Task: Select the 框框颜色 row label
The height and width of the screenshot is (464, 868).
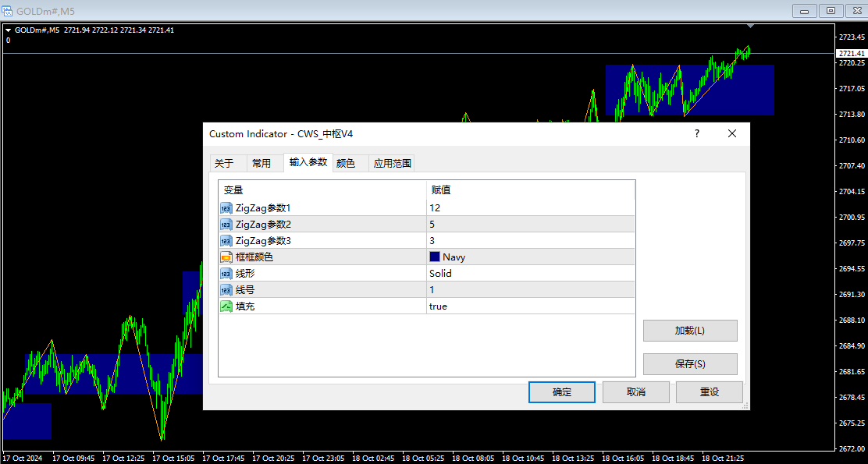Action: pyautogui.click(x=254, y=257)
